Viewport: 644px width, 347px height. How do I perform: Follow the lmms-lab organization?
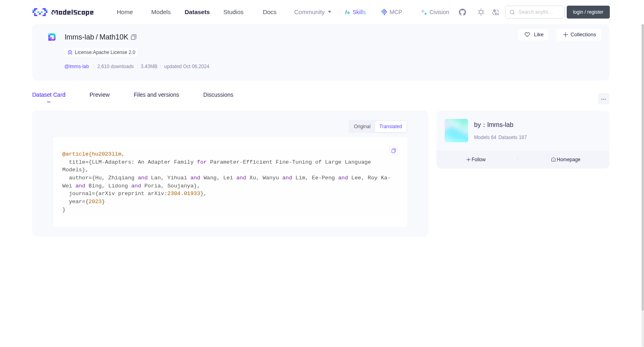coord(476,160)
